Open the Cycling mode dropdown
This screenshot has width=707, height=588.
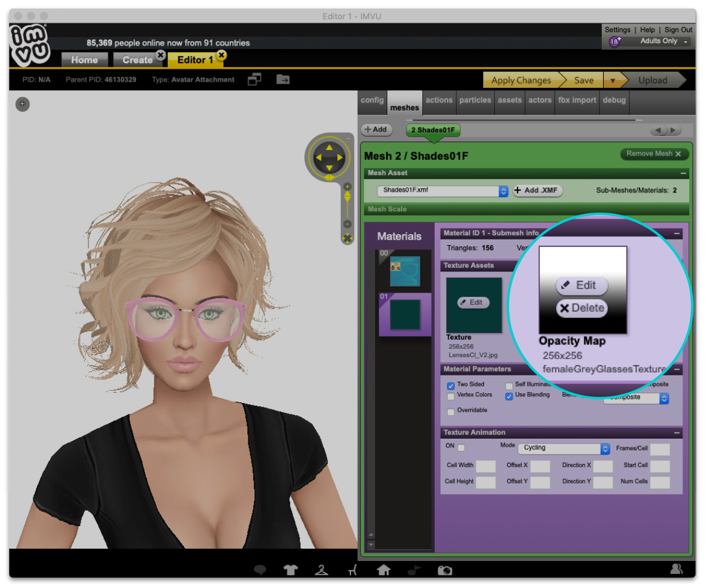point(564,449)
